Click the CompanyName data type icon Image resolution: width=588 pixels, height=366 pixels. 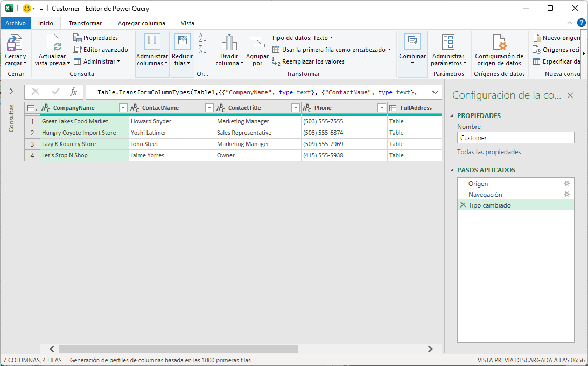tap(46, 108)
